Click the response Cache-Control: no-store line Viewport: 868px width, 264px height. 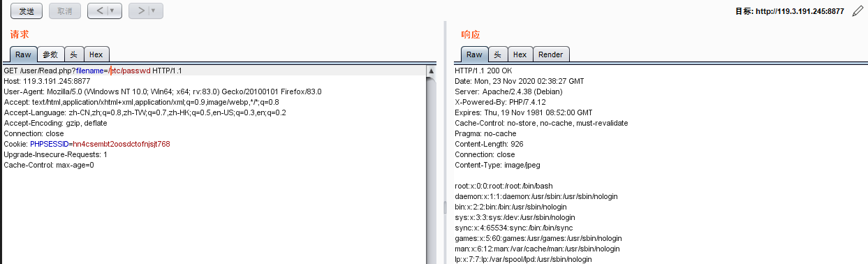coord(541,123)
